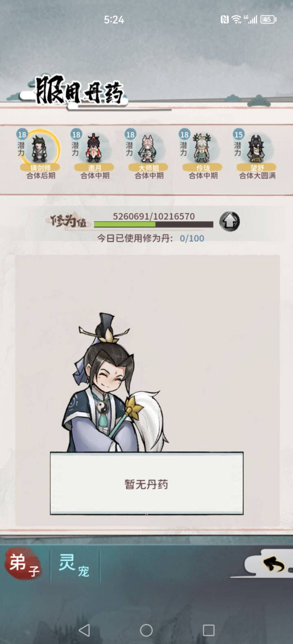This screenshot has height=644, width=293.
Task: Tap potential badge 18 on 铸剑师
Action: coord(22,134)
